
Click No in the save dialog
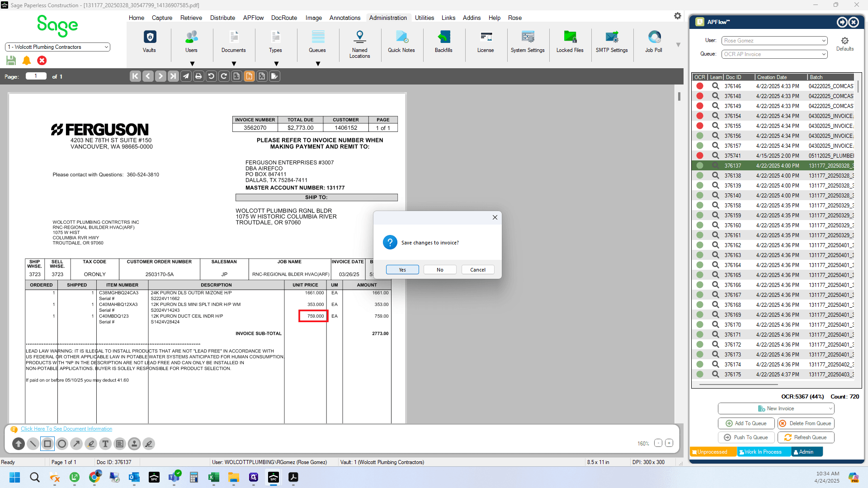[440, 270]
